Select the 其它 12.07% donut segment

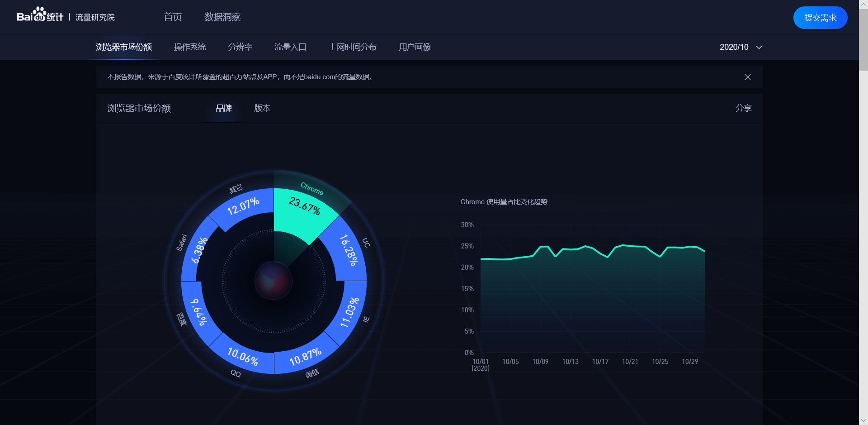(x=243, y=207)
